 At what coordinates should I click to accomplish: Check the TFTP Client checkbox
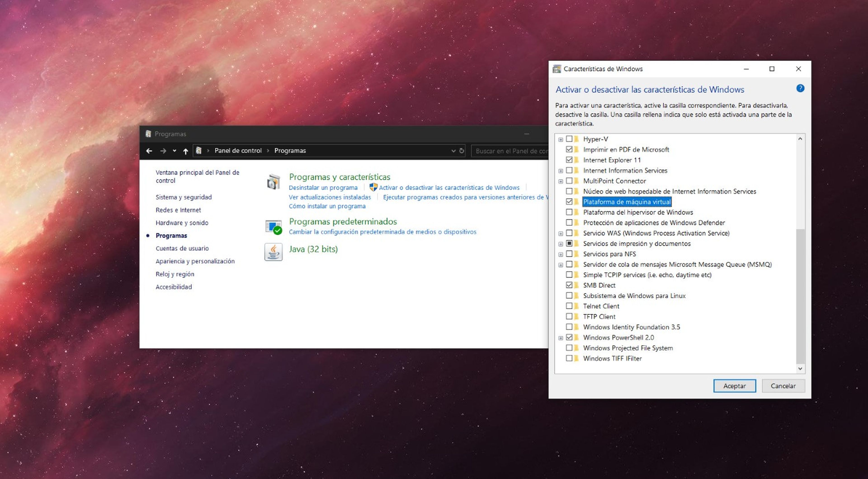(569, 316)
